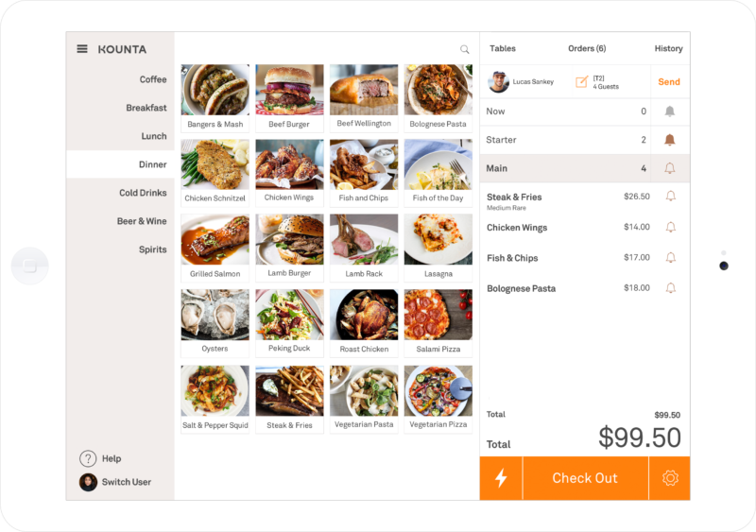Click the Check Out button
Screen dimensions: 756x532
tap(585, 478)
